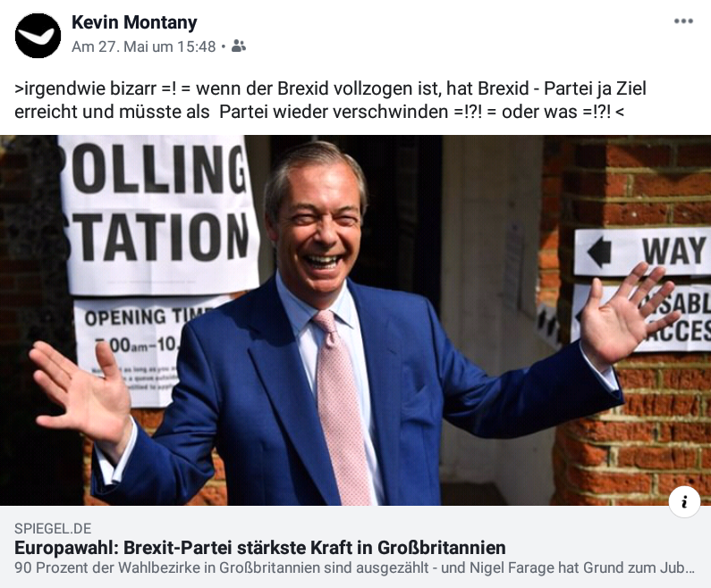Click the first line of post text
Image resolution: width=711 pixels, height=588 pixels.
[330, 88]
